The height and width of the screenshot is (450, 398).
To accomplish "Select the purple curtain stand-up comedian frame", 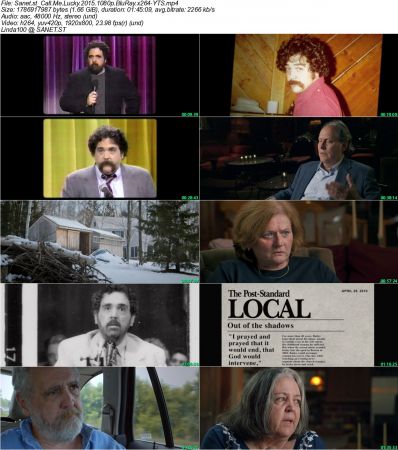I will pyautogui.click(x=100, y=75).
